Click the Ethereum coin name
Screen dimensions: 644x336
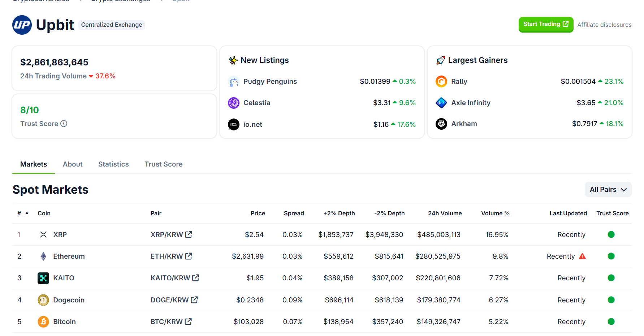coord(69,256)
